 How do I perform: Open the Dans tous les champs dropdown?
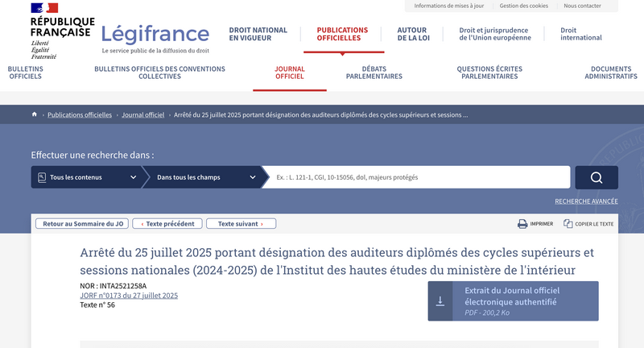point(205,177)
